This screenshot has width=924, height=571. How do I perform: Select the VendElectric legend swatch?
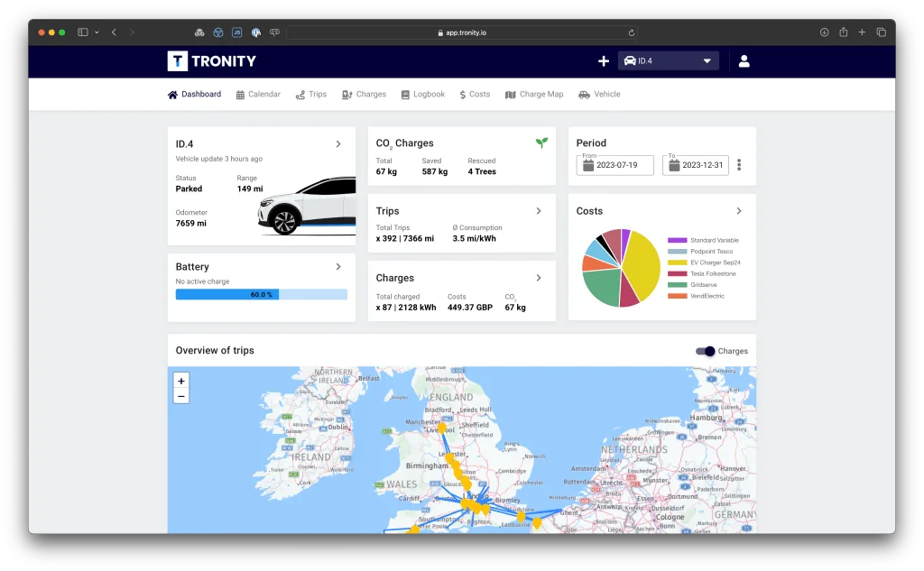[x=677, y=297]
